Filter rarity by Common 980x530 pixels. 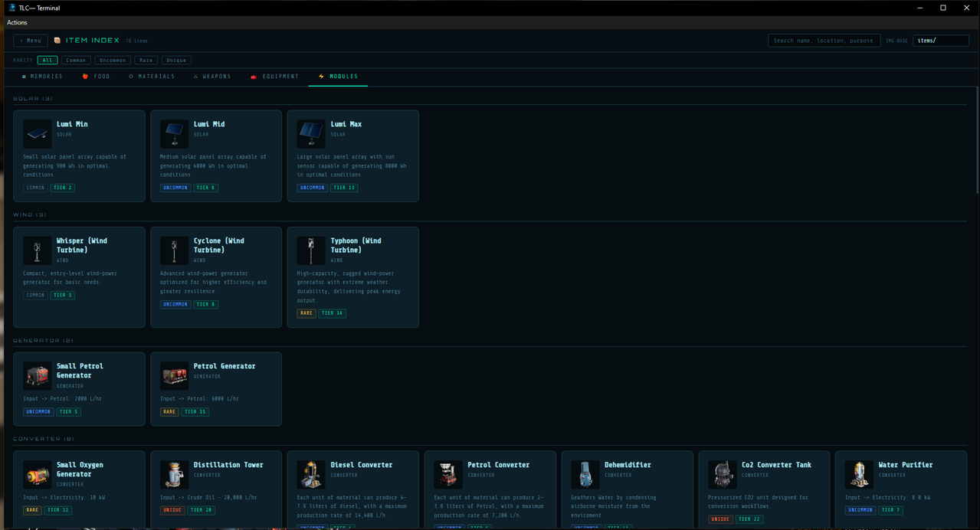[x=76, y=61]
